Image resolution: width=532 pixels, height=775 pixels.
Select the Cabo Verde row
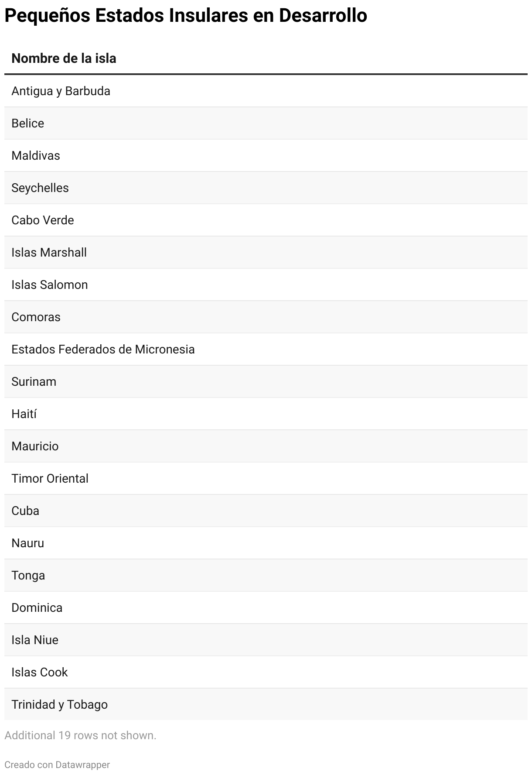click(43, 220)
